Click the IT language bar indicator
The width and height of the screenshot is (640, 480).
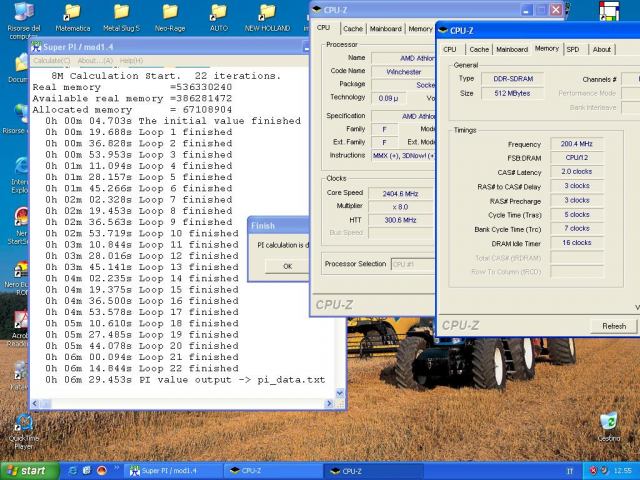coord(570,471)
